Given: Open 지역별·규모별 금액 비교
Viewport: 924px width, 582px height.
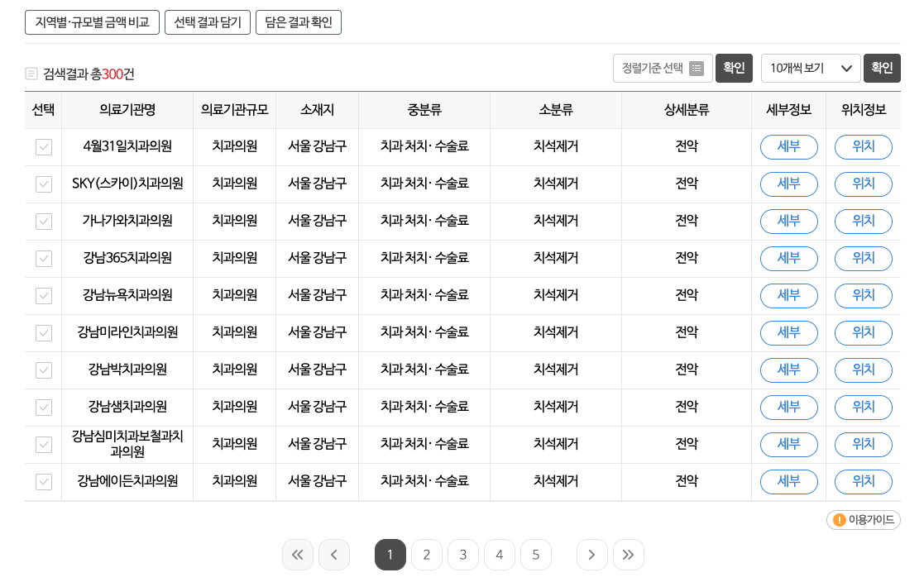Looking at the screenshot, I should (92, 22).
